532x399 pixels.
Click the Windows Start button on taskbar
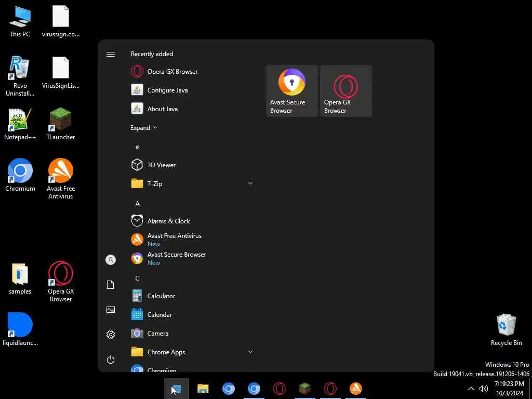click(x=177, y=389)
